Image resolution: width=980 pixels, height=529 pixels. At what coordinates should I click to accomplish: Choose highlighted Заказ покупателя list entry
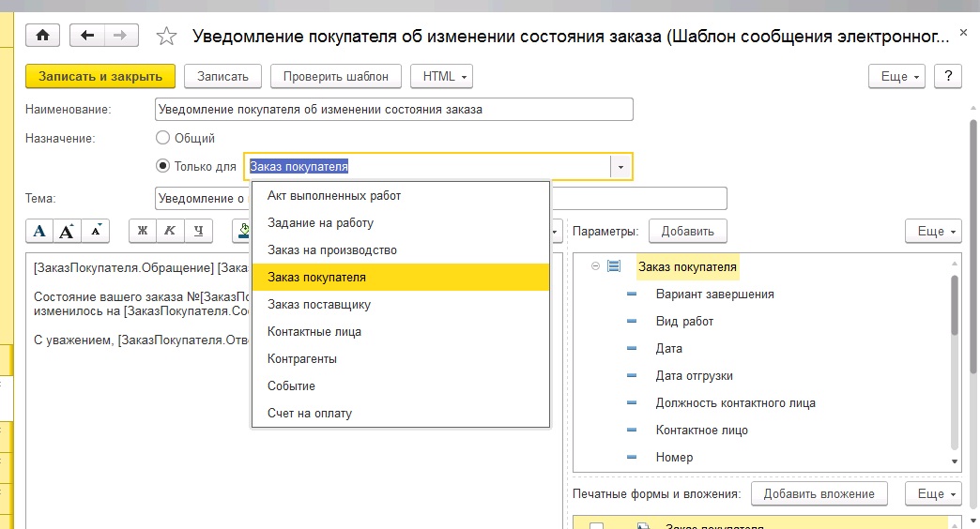pos(401,278)
